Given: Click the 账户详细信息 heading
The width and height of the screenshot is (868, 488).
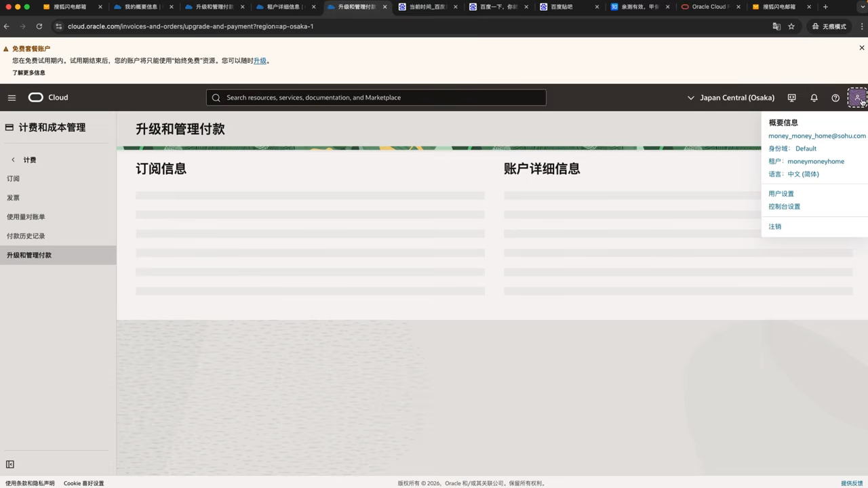Looking at the screenshot, I should pos(542,169).
